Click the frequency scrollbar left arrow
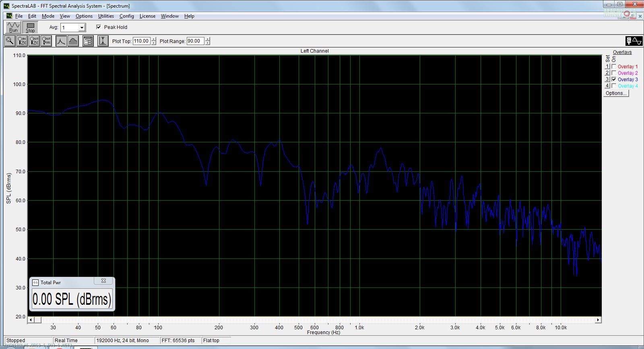644x349 pixels. [31, 320]
